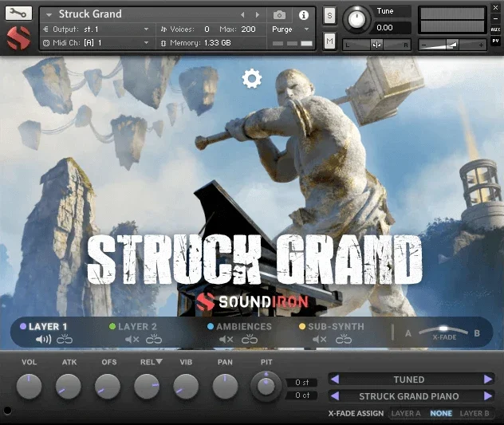Open the REL dropdown triangle
The height and width of the screenshot is (425, 504).
click(159, 362)
